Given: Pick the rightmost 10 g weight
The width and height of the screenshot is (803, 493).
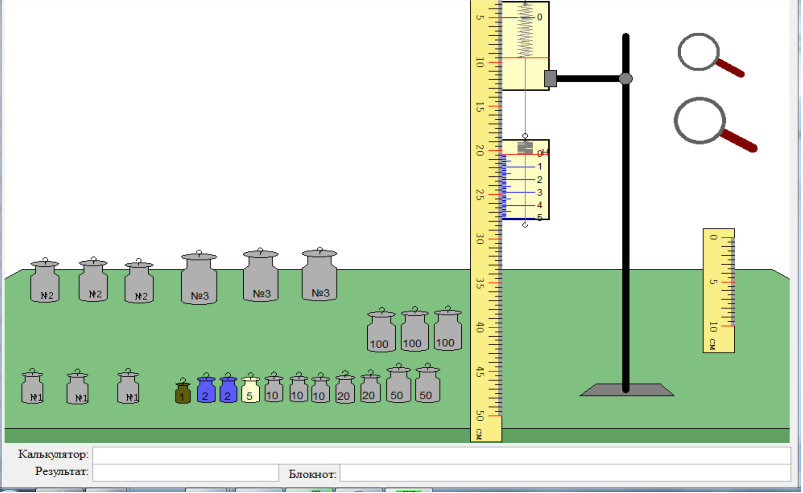Looking at the screenshot, I should (320, 388).
